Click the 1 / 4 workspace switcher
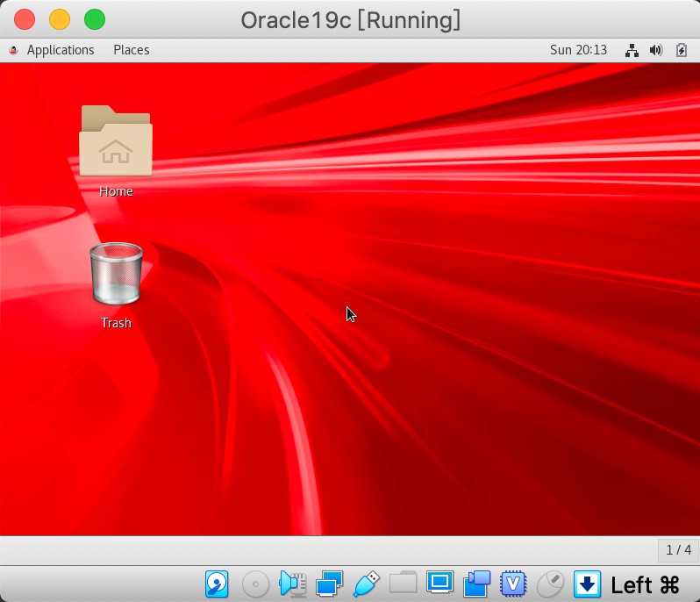The image size is (700, 602). coord(679,549)
